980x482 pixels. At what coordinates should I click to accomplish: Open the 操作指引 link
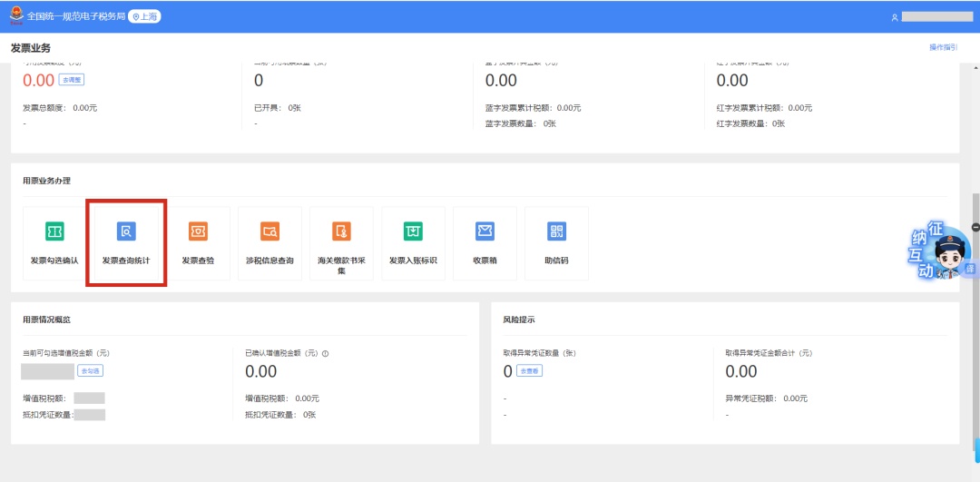(943, 47)
